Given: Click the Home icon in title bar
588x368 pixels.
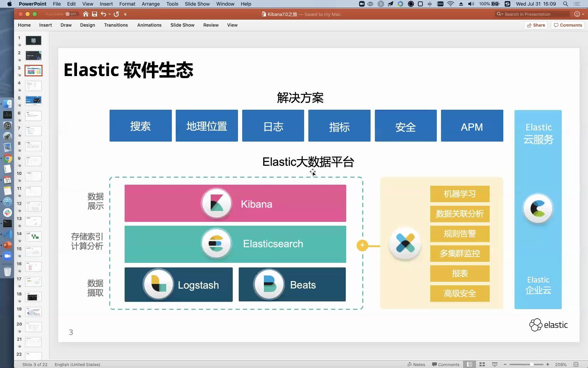Looking at the screenshot, I should [x=85, y=14].
